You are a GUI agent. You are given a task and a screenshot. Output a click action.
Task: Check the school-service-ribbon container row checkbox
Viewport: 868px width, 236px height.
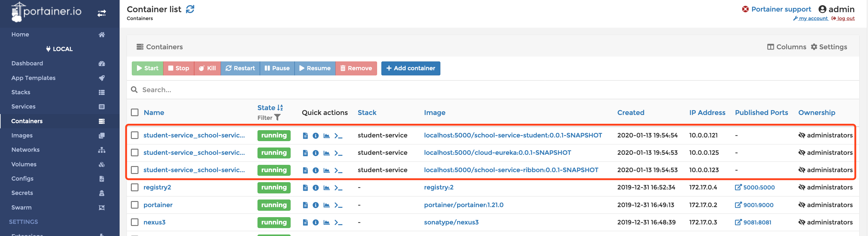(x=135, y=170)
